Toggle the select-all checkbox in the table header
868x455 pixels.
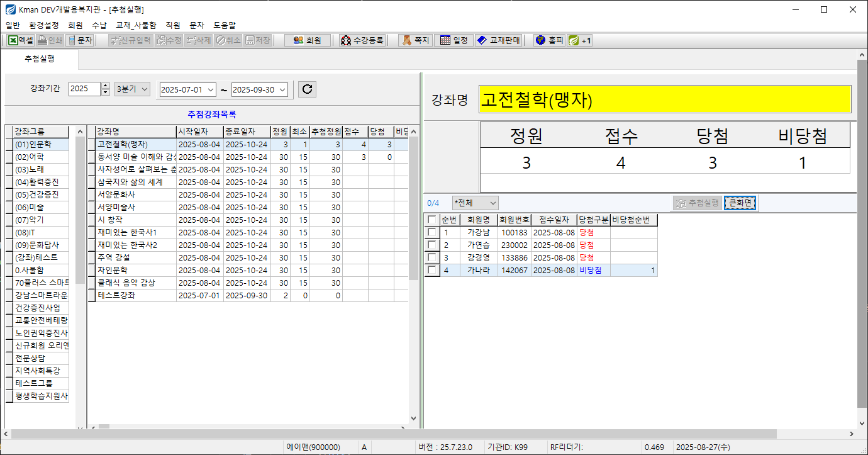point(431,220)
